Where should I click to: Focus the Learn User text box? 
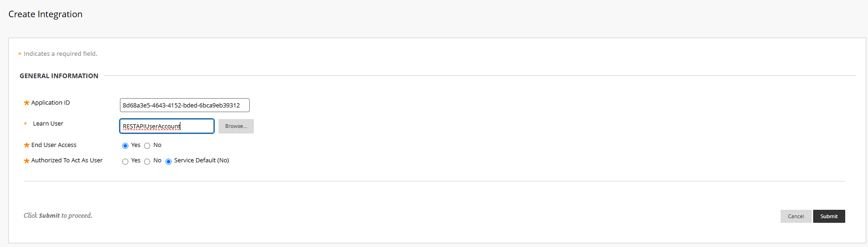click(x=166, y=126)
